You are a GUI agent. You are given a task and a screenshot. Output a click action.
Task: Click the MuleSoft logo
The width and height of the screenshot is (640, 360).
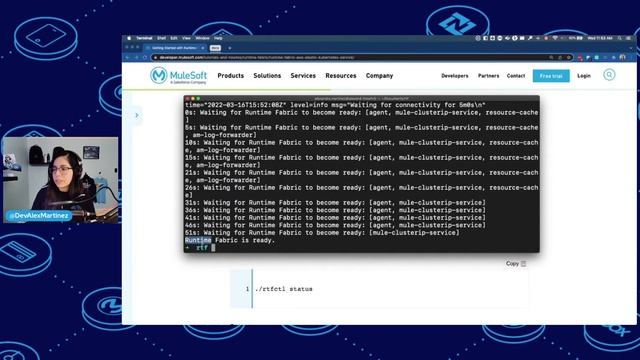coord(178,76)
